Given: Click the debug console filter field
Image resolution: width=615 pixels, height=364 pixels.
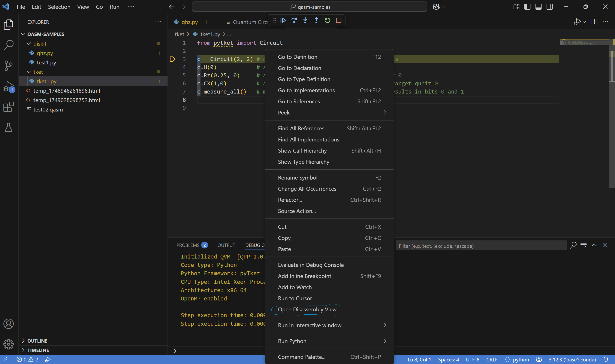Looking at the screenshot, I should (x=481, y=246).
